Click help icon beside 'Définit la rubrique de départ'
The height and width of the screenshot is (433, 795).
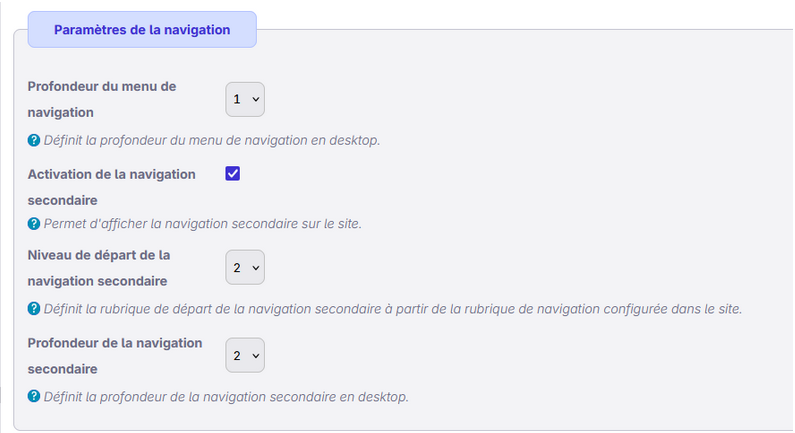[x=34, y=309]
